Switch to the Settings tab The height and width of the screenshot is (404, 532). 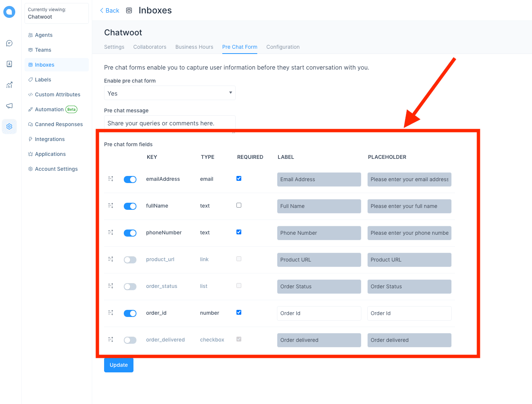[114, 47]
